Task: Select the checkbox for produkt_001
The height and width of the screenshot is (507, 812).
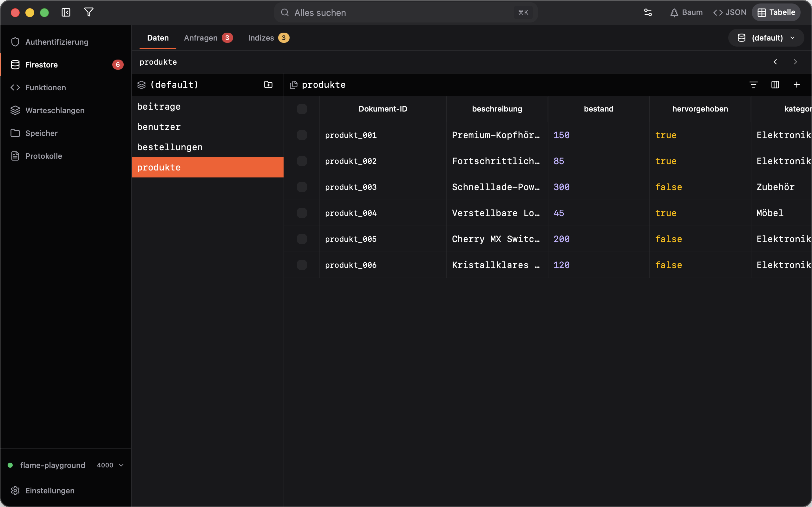Action: click(x=302, y=135)
